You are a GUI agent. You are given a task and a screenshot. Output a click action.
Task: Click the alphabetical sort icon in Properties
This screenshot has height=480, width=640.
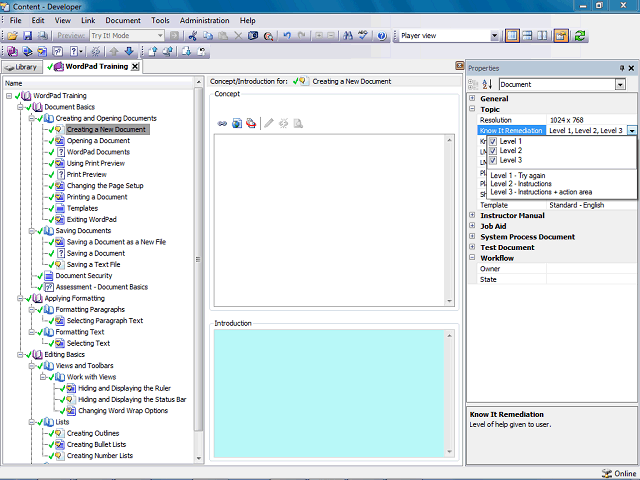tap(487, 84)
